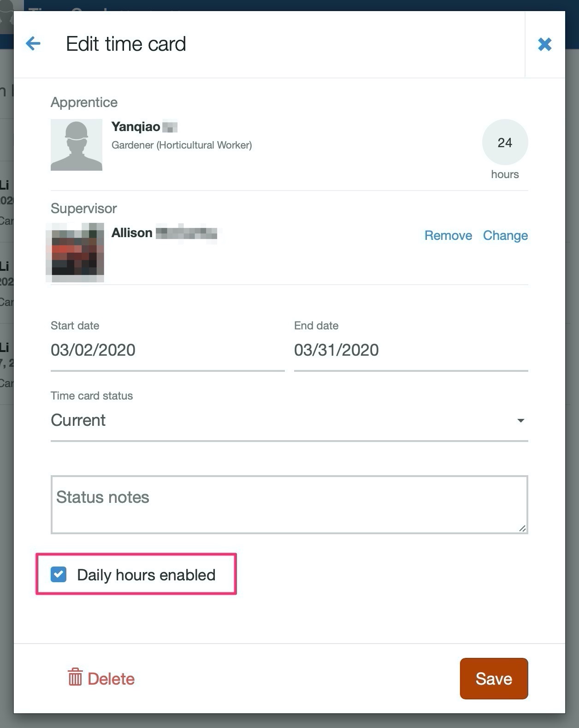Open the Time card status dropdown
This screenshot has width=579, height=728.
[289, 421]
